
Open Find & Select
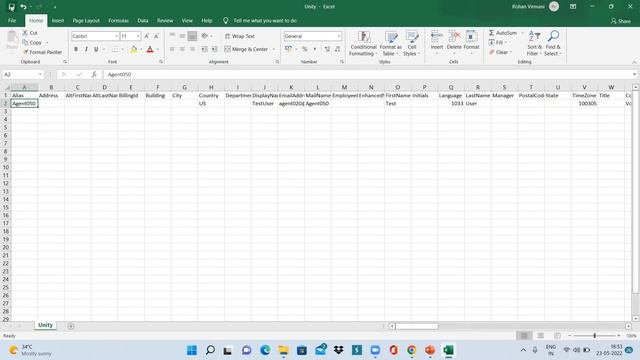tap(553, 43)
